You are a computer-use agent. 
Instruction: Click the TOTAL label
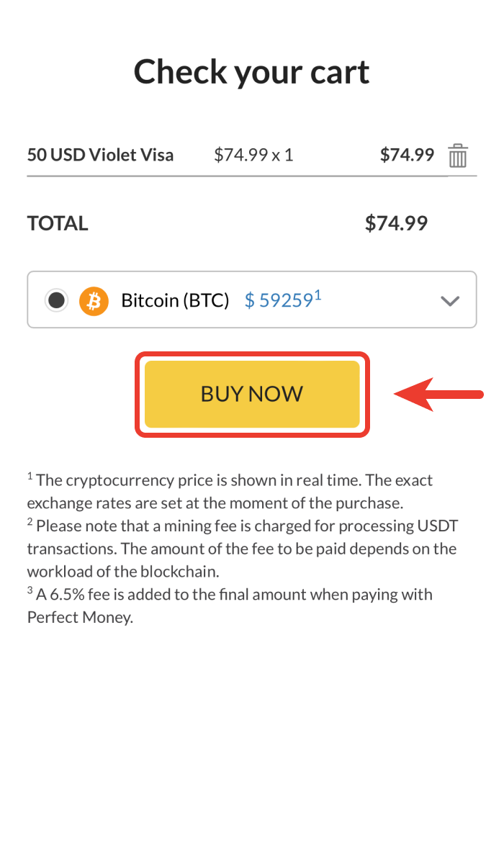tap(58, 223)
